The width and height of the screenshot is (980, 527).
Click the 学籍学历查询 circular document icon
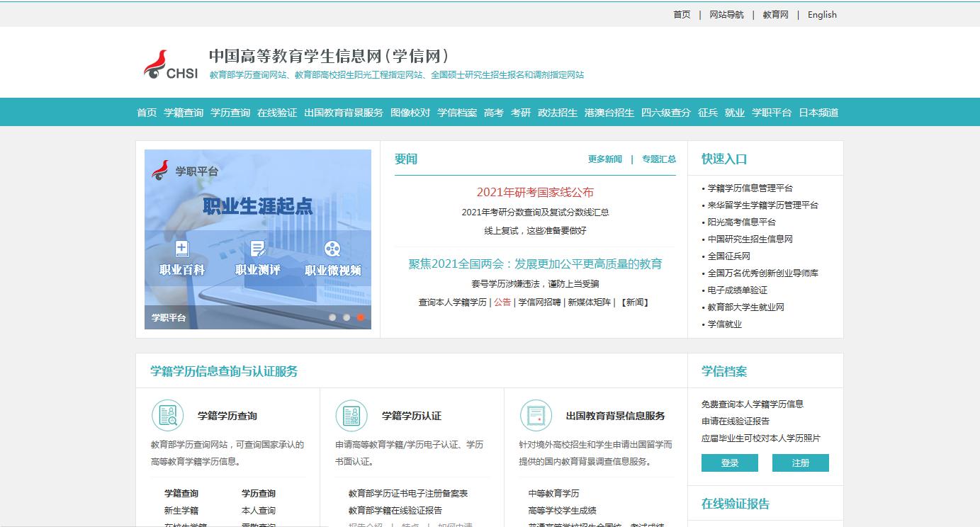(x=168, y=416)
